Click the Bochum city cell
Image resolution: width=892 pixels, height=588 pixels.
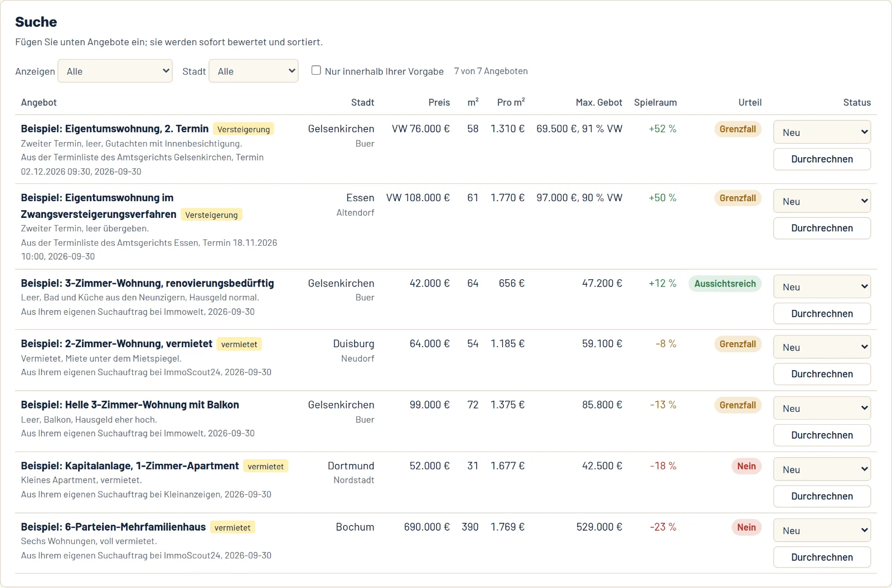point(355,527)
